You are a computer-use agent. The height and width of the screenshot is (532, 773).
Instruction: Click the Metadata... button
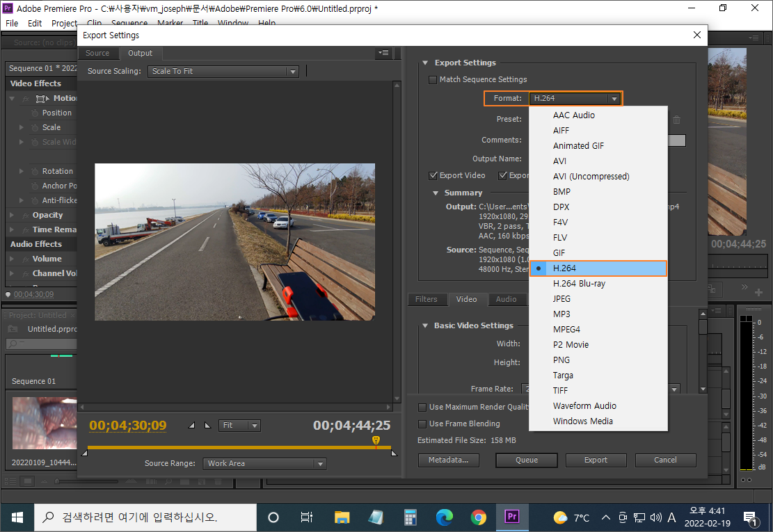coord(448,460)
